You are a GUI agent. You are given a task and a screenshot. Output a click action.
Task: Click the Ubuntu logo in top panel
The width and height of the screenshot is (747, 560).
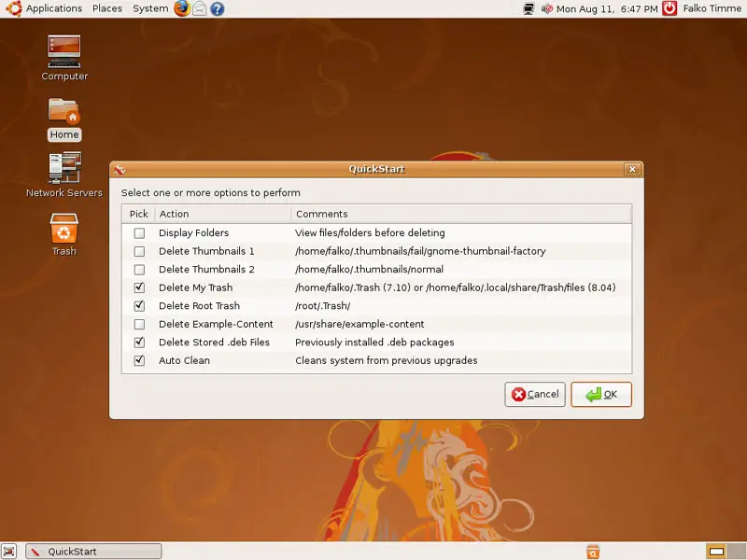tap(14, 8)
